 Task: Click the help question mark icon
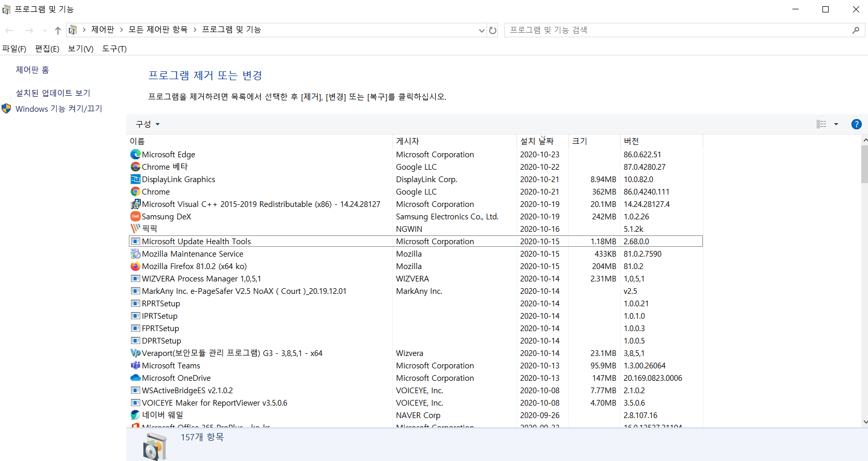[857, 124]
